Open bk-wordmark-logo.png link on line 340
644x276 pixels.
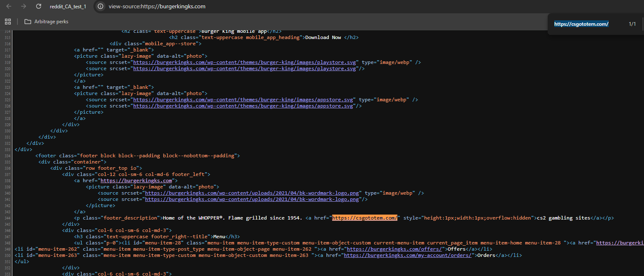click(253, 193)
